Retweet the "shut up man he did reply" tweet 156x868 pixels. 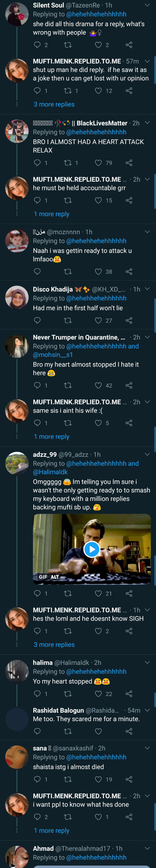coord(68,91)
